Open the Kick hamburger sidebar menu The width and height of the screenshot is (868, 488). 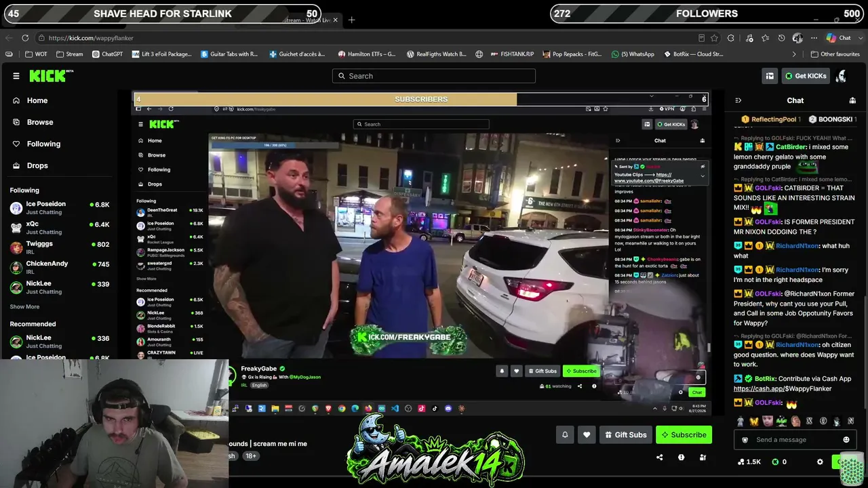16,76
